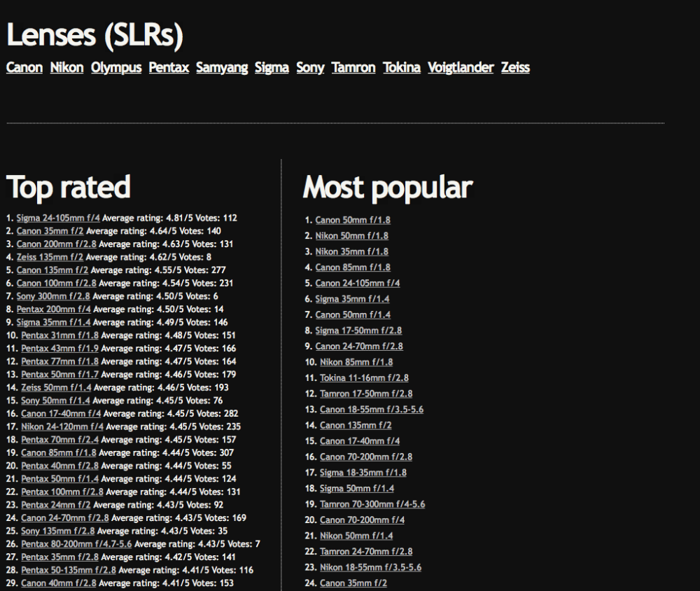Open the Nikon brand link
Viewport: 700px width, 591px height.
[x=66, y=67]
